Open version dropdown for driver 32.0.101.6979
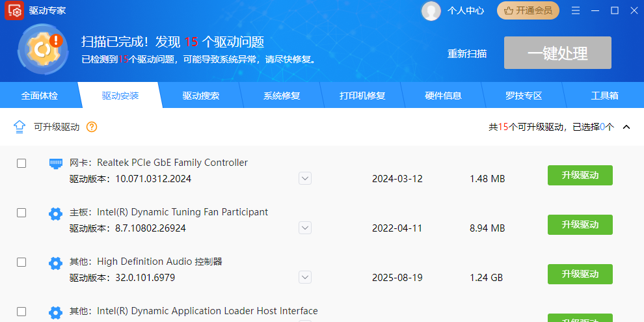 (x=304, y=277)
